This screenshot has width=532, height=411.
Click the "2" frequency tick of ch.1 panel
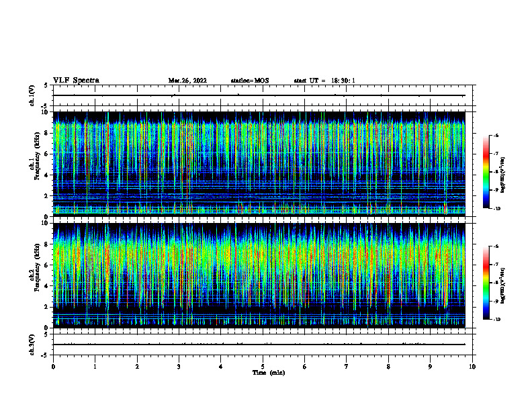(48, 196)
